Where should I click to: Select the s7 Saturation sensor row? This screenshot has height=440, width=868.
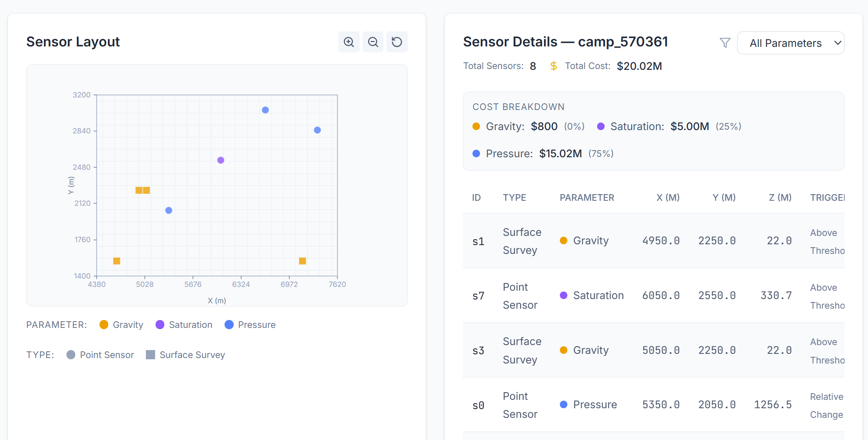653,296
